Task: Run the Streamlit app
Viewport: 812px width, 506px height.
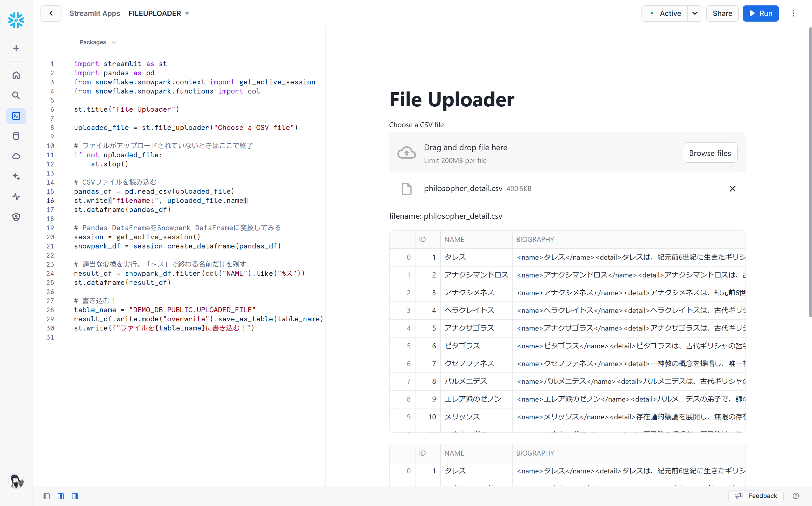Action: (760, 13)
